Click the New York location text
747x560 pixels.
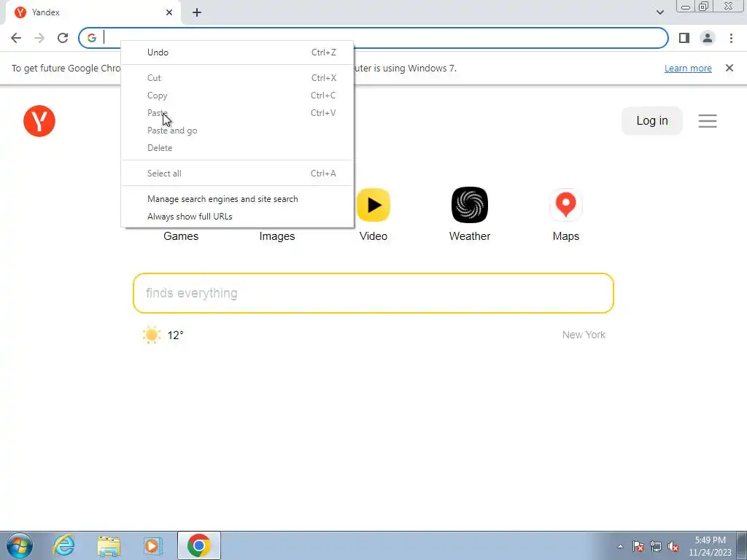point(584,335)
